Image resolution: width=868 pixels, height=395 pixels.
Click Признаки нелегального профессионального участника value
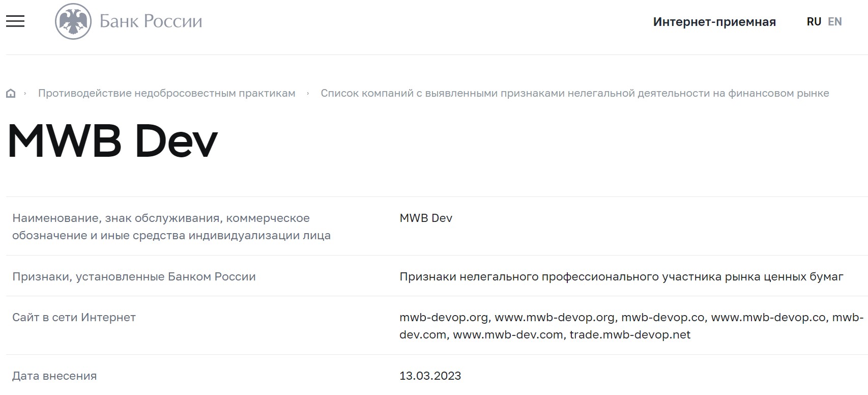[x=622, y=276]
